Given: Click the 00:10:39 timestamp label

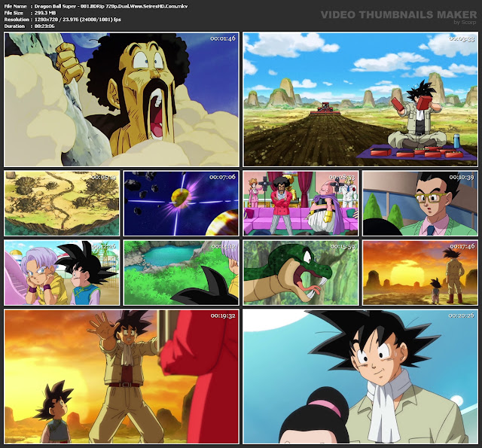Looking at the screenshot, I should [x=462, y=177].
